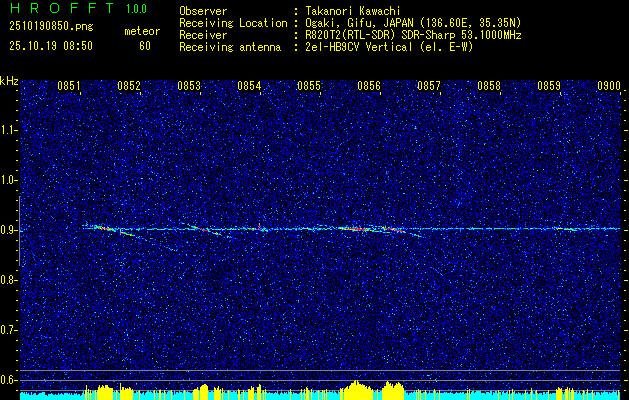The height and width of the screenshot is (400, 629).
Task: Click the 0.6 kHz axis label
Action: point(9,380)
